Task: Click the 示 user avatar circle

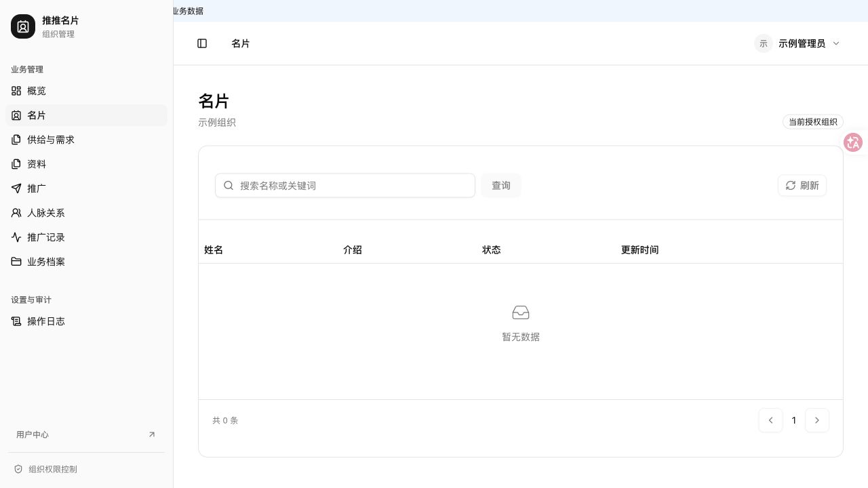Action: coord(764,43)
